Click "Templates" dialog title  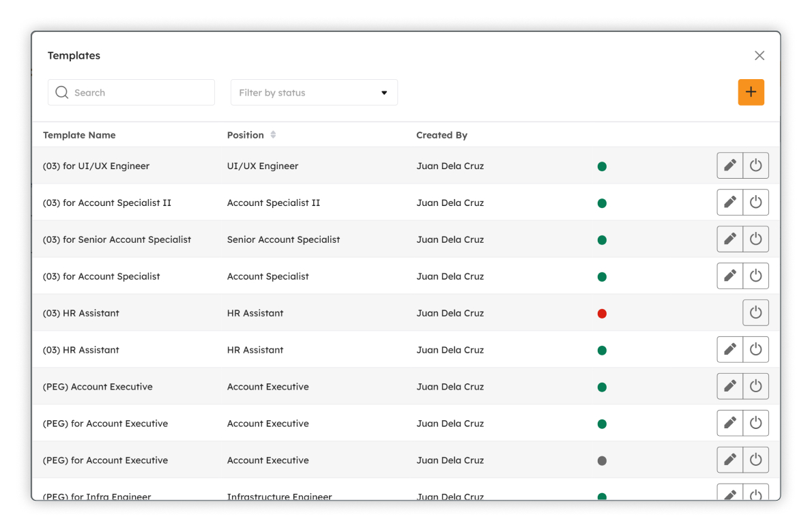[x=74, y=55]
